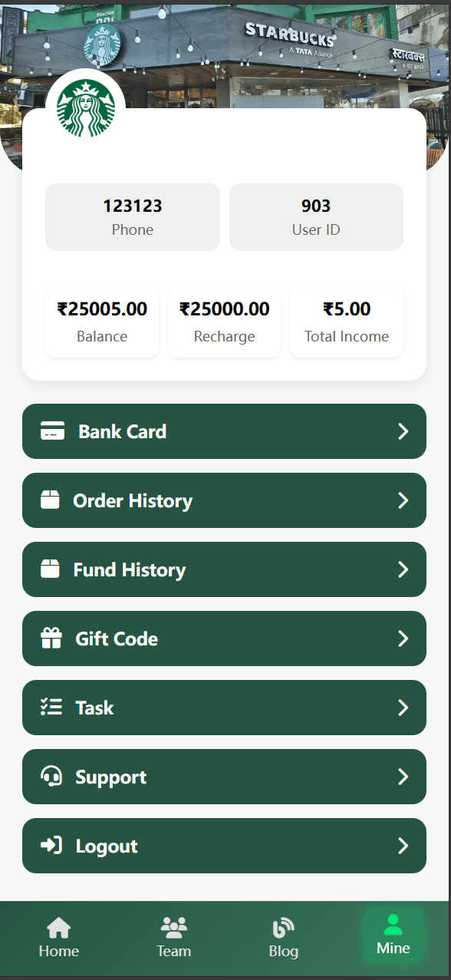451x980 pixels.
Task: Click the Starbucks logo profile avatar
Action: [x=85, y=108]
